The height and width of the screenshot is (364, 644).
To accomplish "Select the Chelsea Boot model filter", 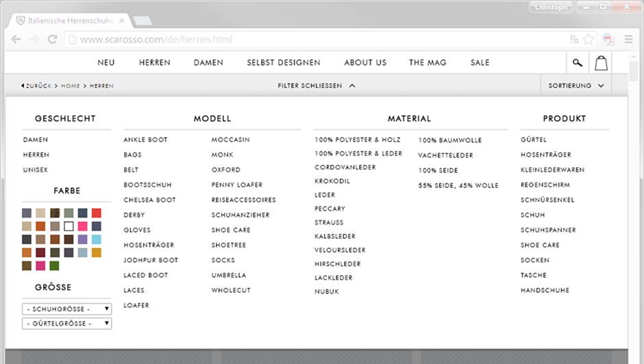I will pos(149,200).
